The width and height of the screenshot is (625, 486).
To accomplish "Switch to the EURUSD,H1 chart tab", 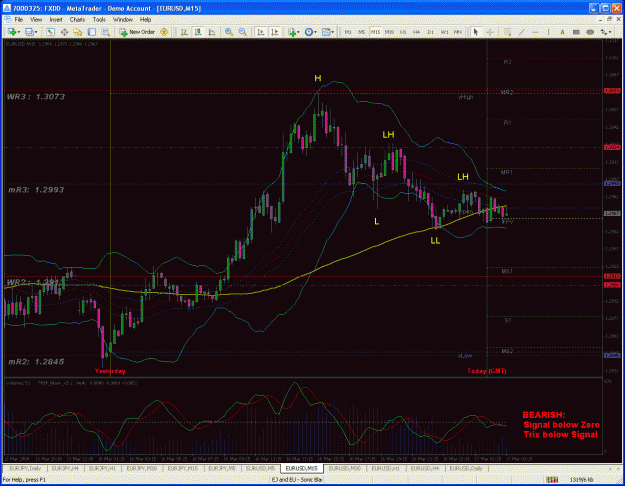I will pos(385,468).
